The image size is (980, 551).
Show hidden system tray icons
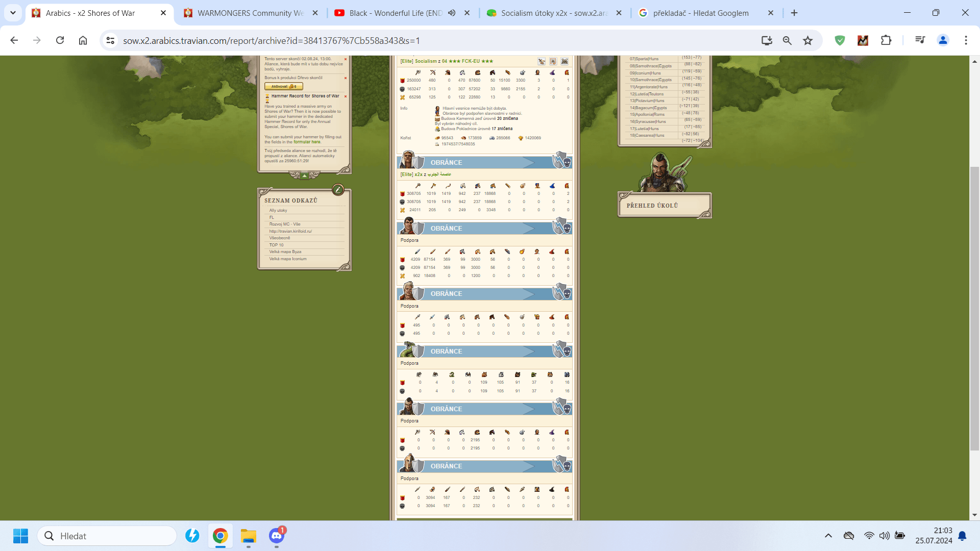[828, 536]
